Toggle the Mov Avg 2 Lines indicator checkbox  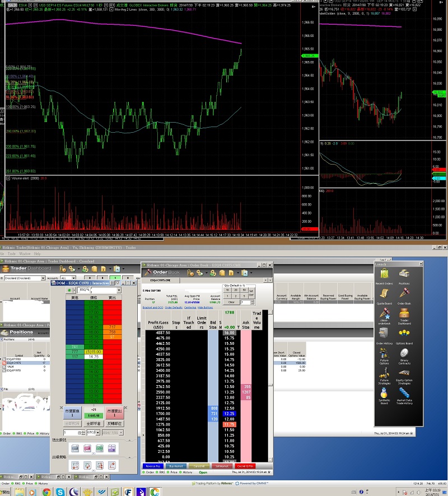111,10
